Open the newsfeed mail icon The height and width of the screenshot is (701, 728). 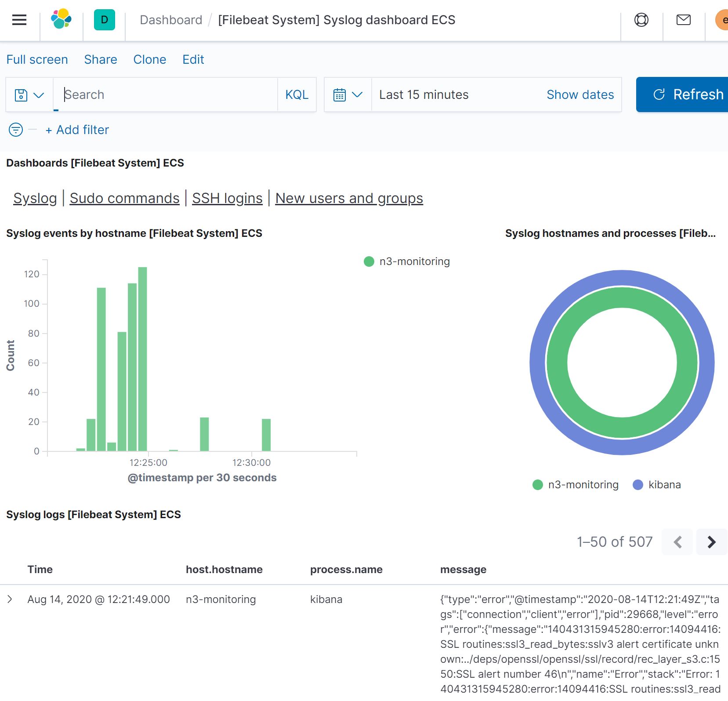tap(683, 20)
